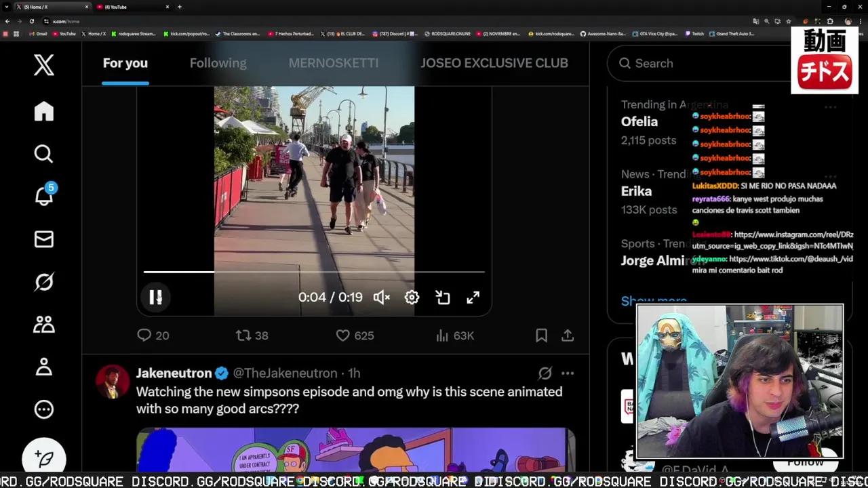
Task: Reload the x.com page
Action: coord(31,21)
